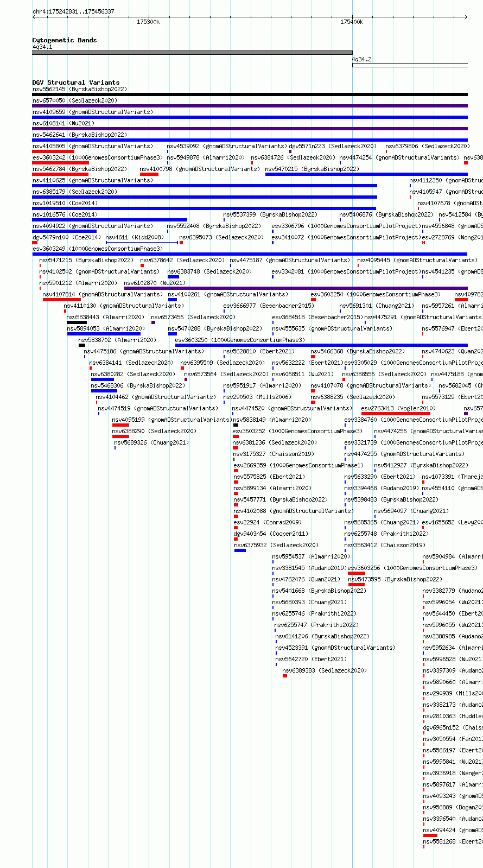Image resolution: width=483 pixels, height=868 pixels.
Task: Click the esv2669359 (1000GenomesConsortiumPhase1) label
Action: point(298,465)
